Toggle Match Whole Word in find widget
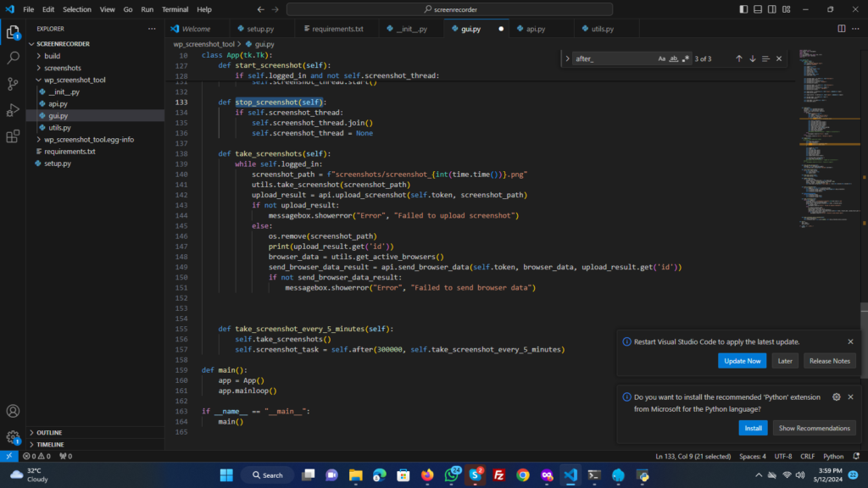This screenshot has height=488, width=868. point(674,58)
